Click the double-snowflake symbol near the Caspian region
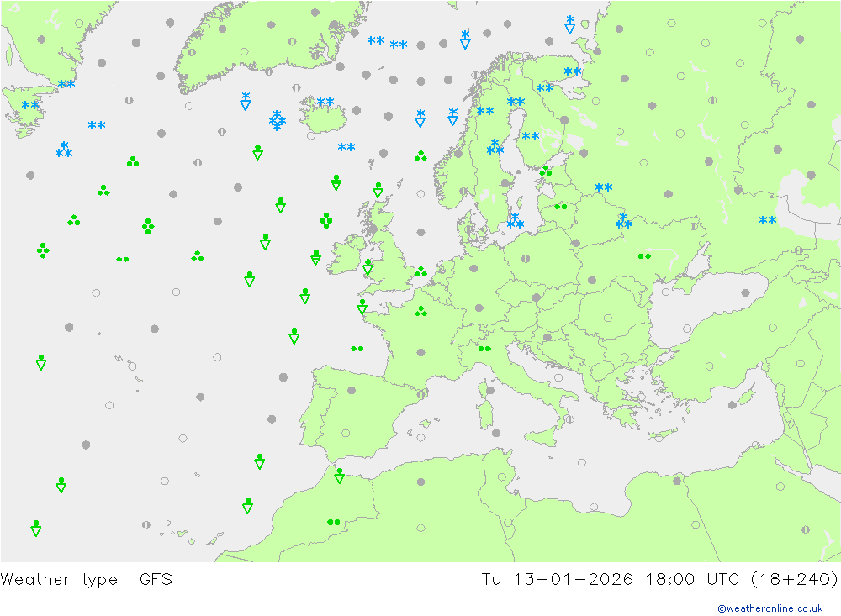This screenshot has width=841, height=616. (x=768, y=220)
